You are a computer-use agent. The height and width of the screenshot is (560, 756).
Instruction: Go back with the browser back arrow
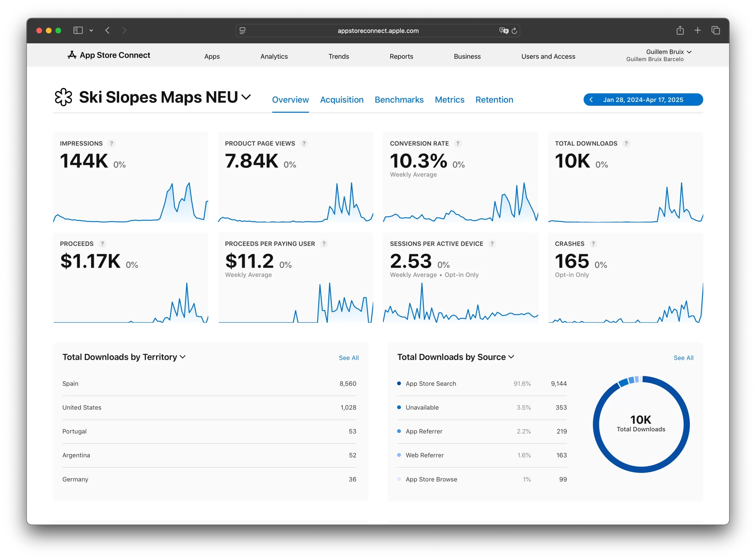(107, 30)
